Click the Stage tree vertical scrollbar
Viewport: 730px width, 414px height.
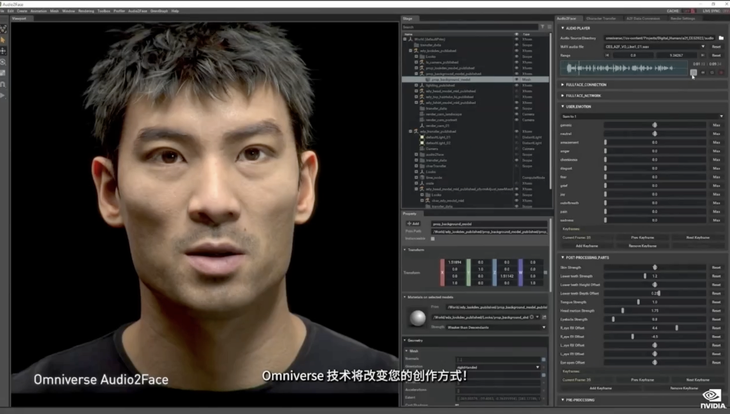click(550, 112)
